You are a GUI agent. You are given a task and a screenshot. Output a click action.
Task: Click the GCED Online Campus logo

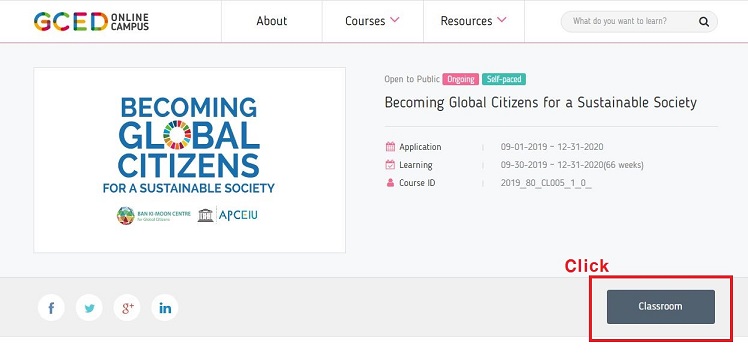[x=91, y=21]
